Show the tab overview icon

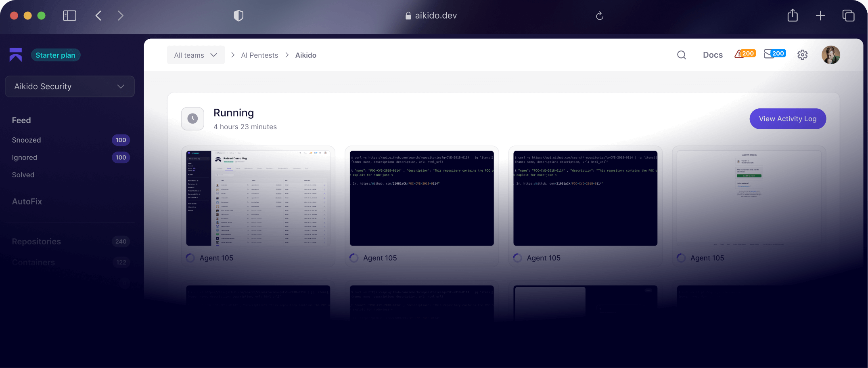848,16
